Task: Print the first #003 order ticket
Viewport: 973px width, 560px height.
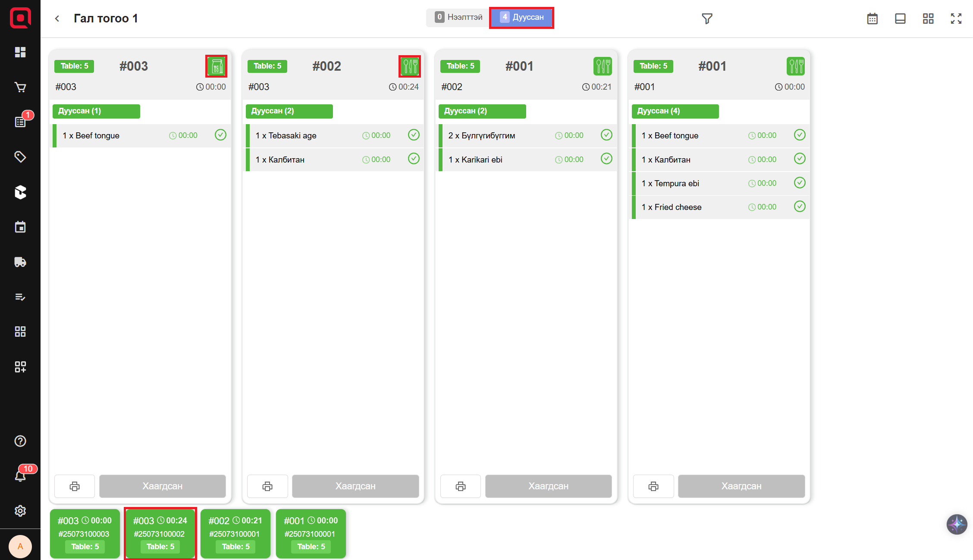Action: pyautogui.click(x=75, y=486)
